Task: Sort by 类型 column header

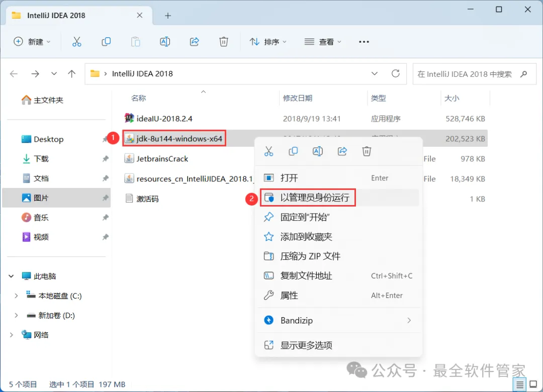Action: (x=378, y=99)
